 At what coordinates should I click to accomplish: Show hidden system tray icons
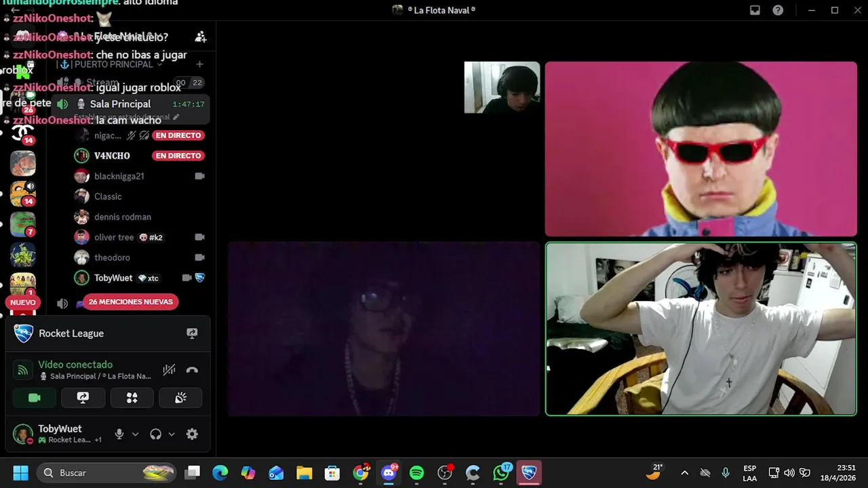684,473
